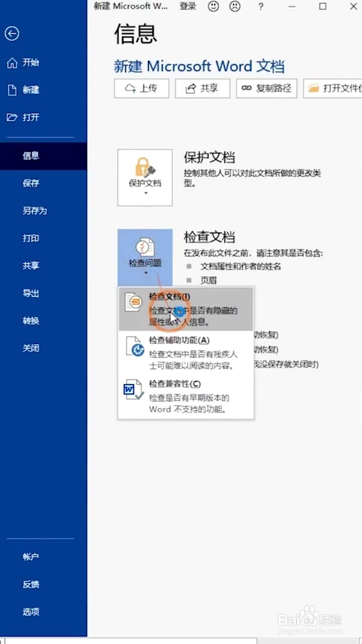The width and height of the screenshot is (362, 644).
Task: Click the frowning face feedback icon
Action: 235,7
